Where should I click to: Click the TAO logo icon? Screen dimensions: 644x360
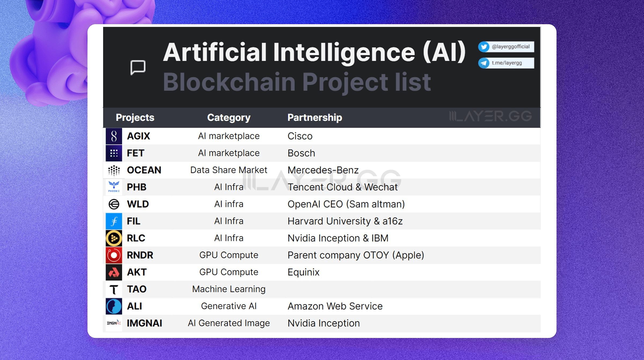114,290
